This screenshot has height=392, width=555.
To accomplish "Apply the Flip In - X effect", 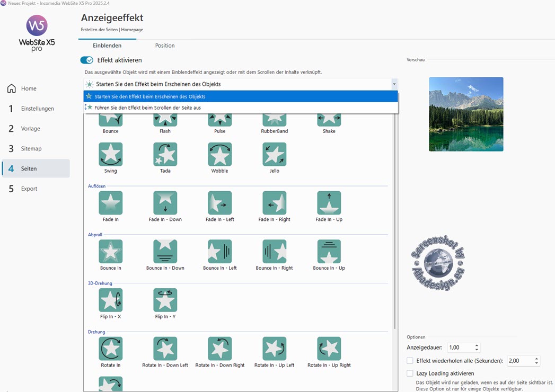I will (110, 300).
